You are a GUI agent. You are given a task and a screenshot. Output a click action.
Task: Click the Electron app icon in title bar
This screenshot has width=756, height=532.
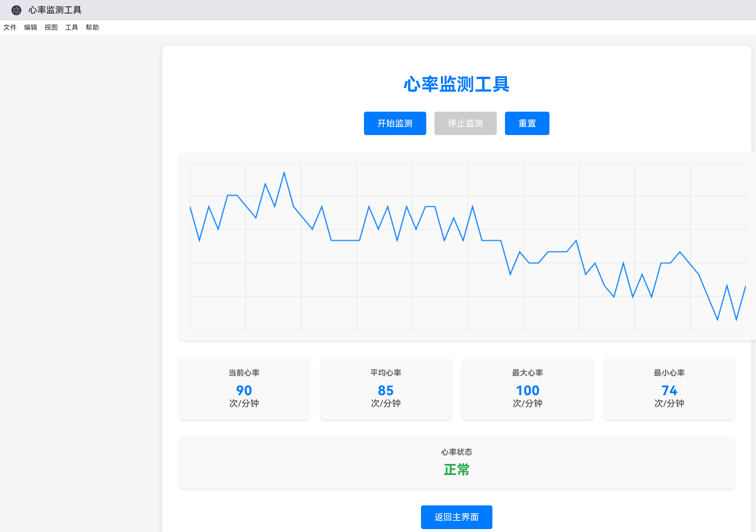[x=16, y=10]
